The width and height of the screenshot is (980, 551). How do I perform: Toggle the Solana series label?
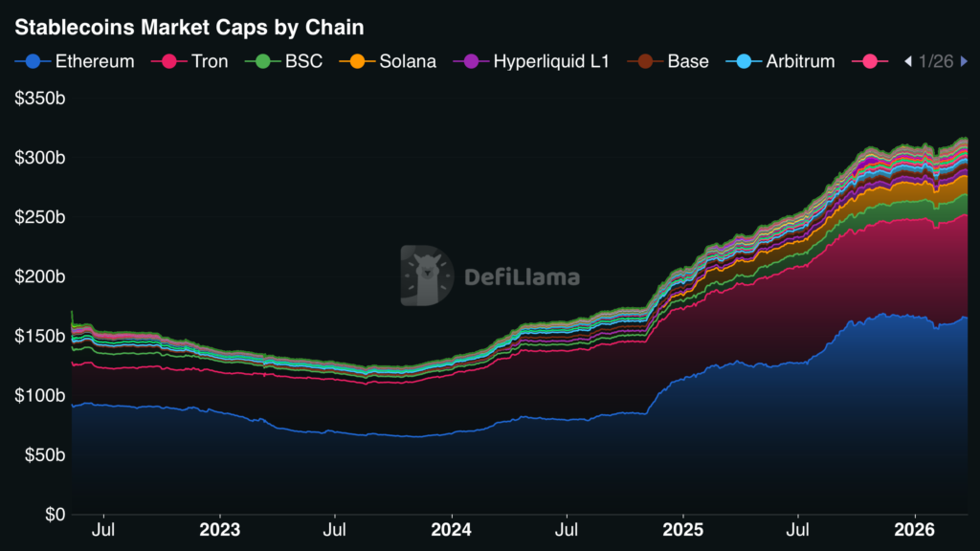pyautogui.click(x=408, y=61)
